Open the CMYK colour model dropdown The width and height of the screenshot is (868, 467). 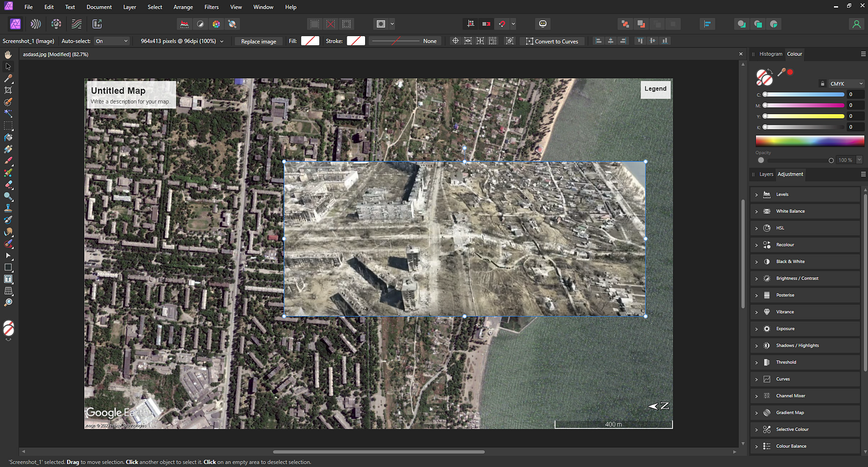click(846, 84)
